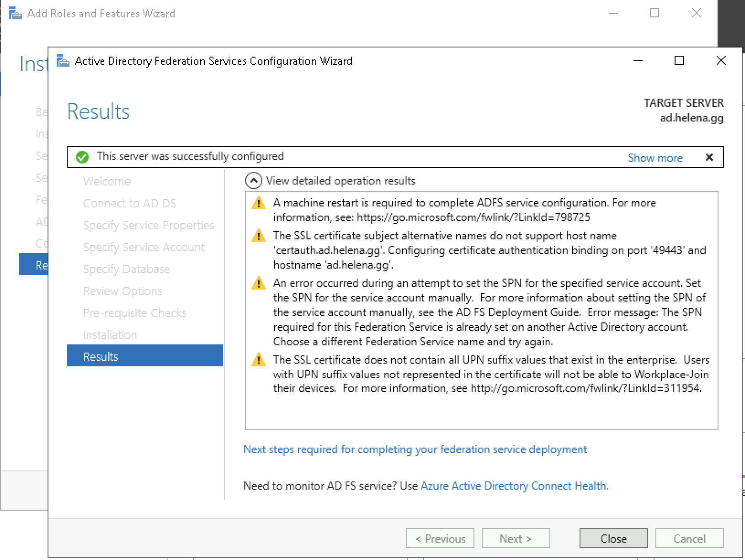Click the SPN error warning message text
745x560 pixels.
(x=489, y=312)
